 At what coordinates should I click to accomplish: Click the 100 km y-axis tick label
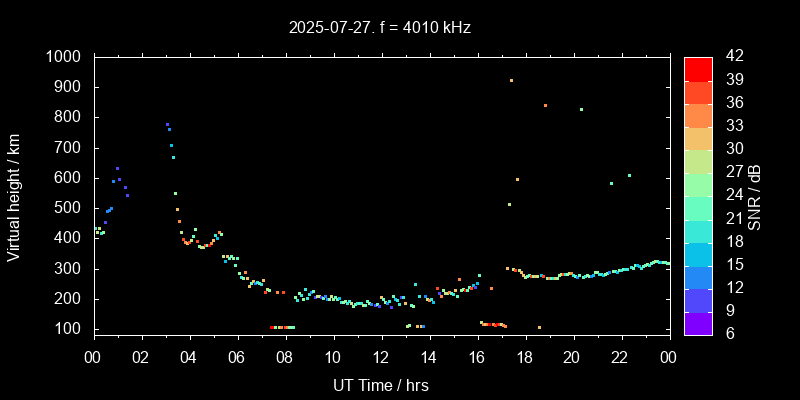(x=69, y=329)
